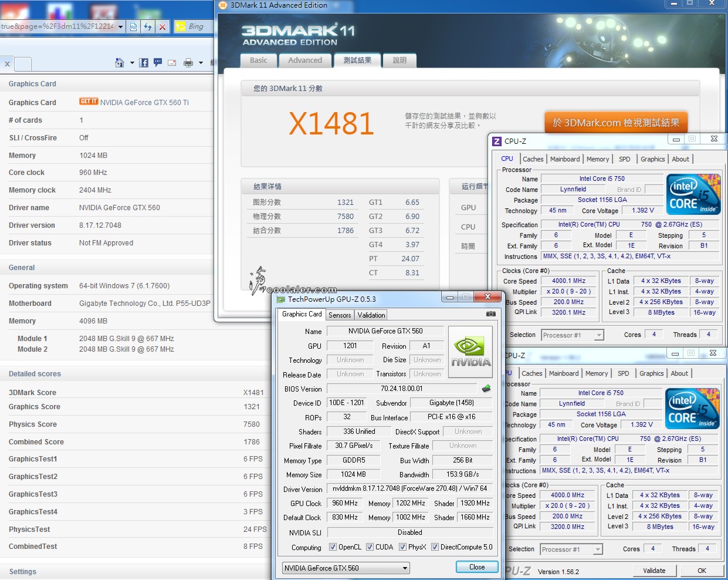Open the SPD tab in upper CPU-Z window

(x=625, y=159)
